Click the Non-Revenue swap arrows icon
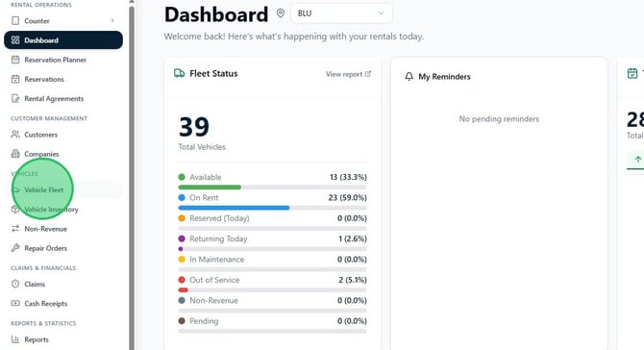 [x=15, y=229]
